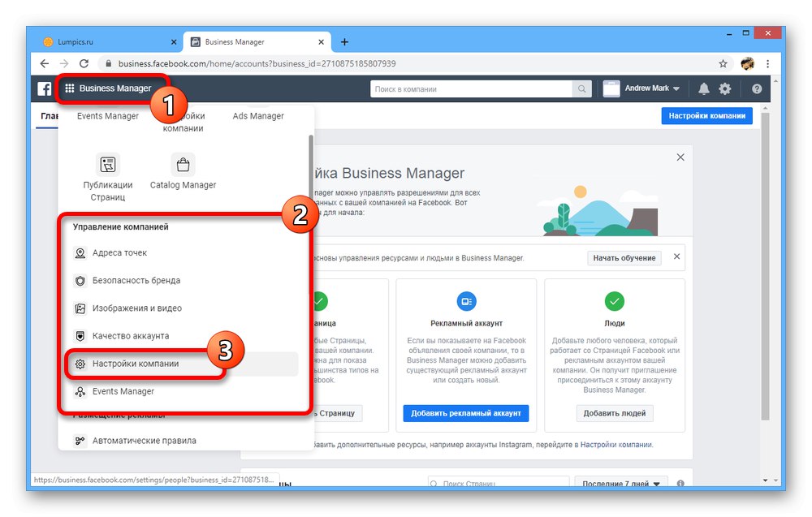Open the Последние 7 дней dropdown
The width and height of the screenshot is (812, 517).
coord(621,483)
